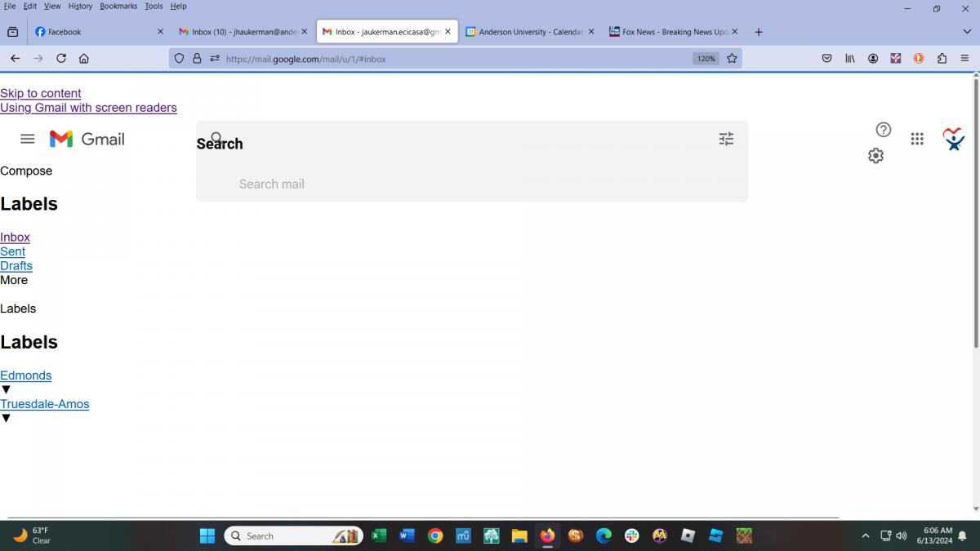This screenshot has width=980, height=551.
Task: Click Compose to write email
Action: tap(26, 171)
